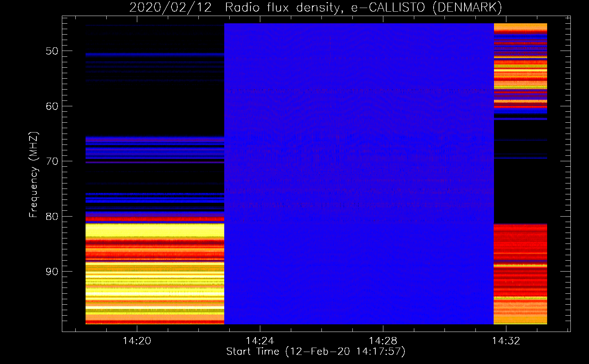Click the 'Start Time (12-Feb-20 14:17:57)' label
The height and width of the screenshot is (364, 589).
316,352
